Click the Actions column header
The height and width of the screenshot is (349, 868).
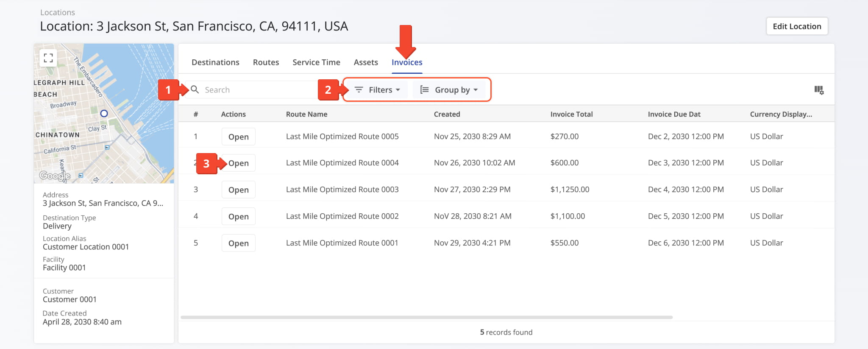(233, 114)
